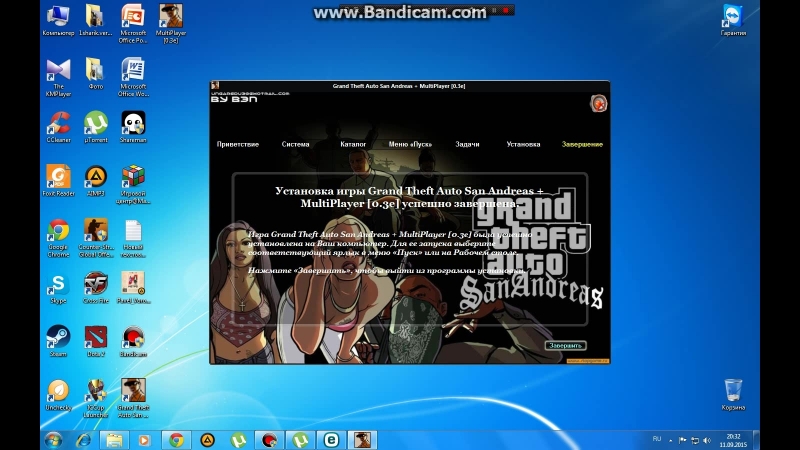Launch Internet Explorer from the taskbar

[84, 440]
